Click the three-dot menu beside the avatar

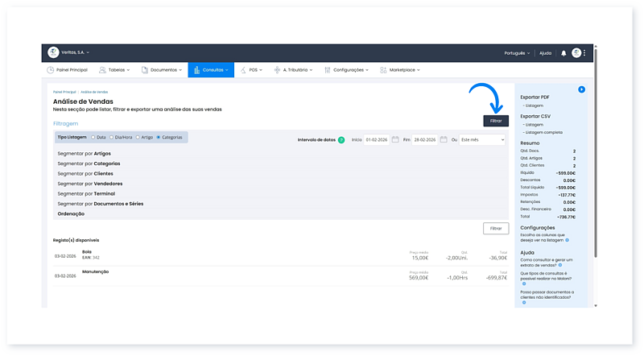click(585, 52)
